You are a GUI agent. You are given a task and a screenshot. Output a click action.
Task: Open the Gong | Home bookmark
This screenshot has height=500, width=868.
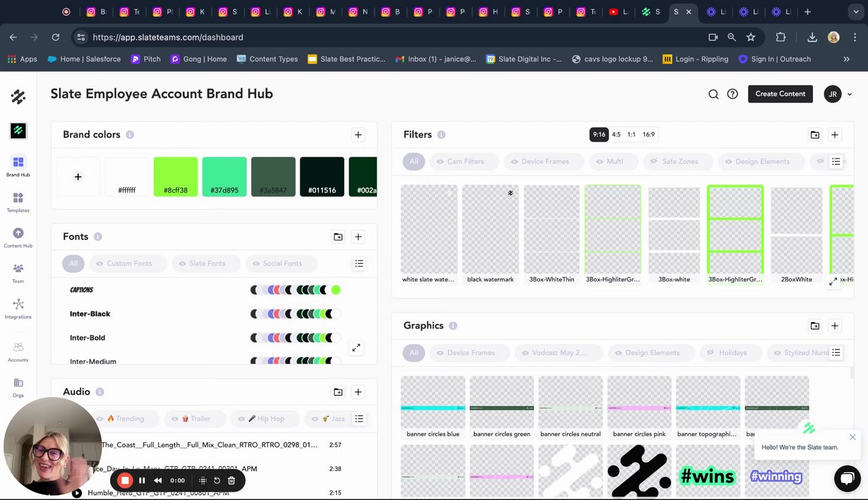point(198,59)
